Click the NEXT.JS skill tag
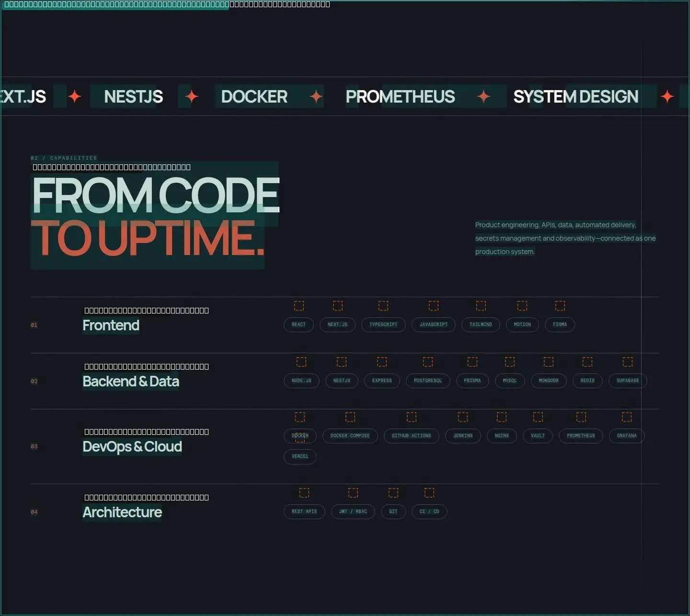Screen dimensions: 690x616 point(337,325)
